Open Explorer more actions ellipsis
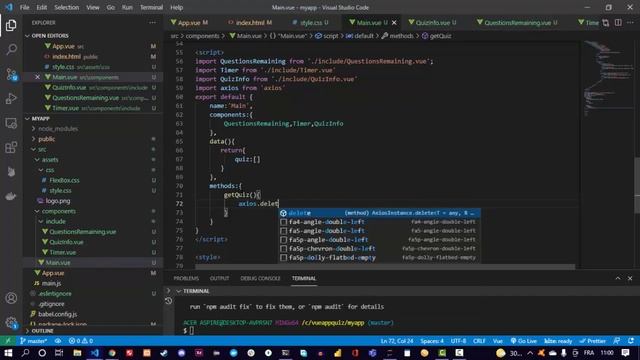This screenshot has width=640, height=360. (152, 23)
